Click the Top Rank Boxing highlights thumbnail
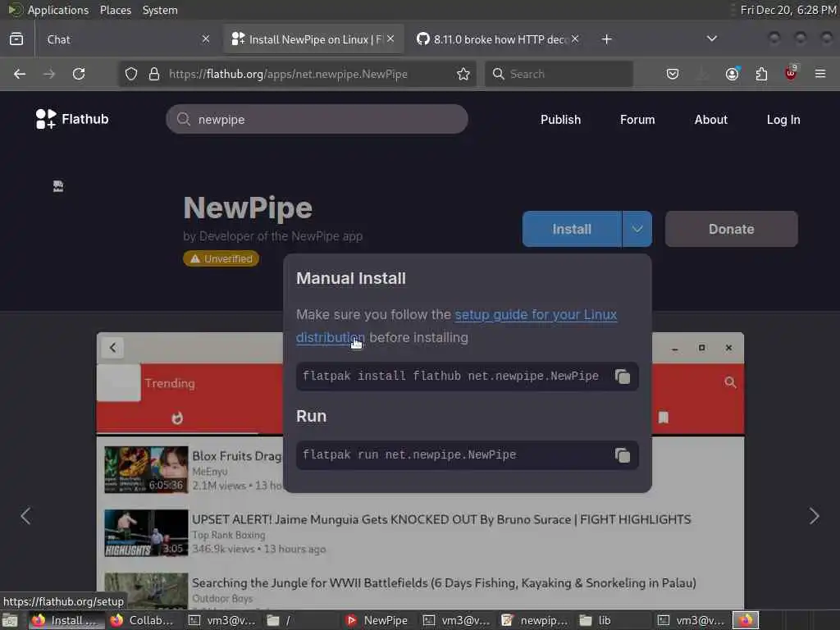Viewport: 840px width, 630px height. tap(146, 533)
